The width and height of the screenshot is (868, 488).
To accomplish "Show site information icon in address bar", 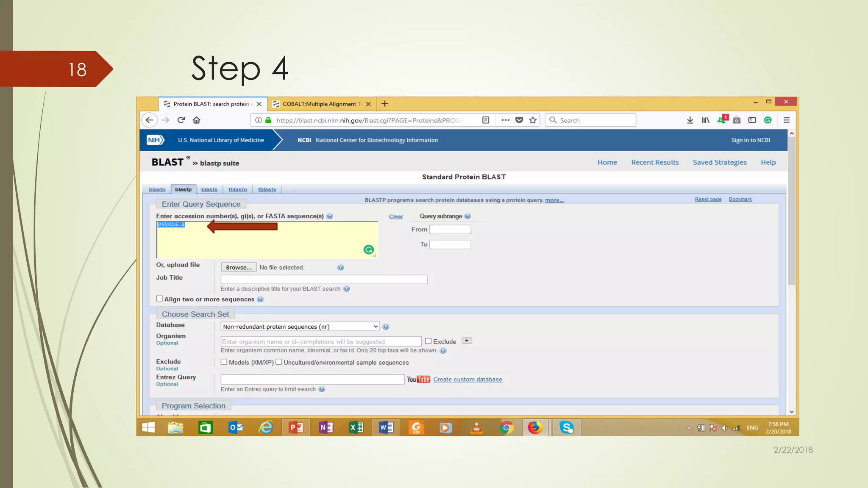I will [258, 120].
